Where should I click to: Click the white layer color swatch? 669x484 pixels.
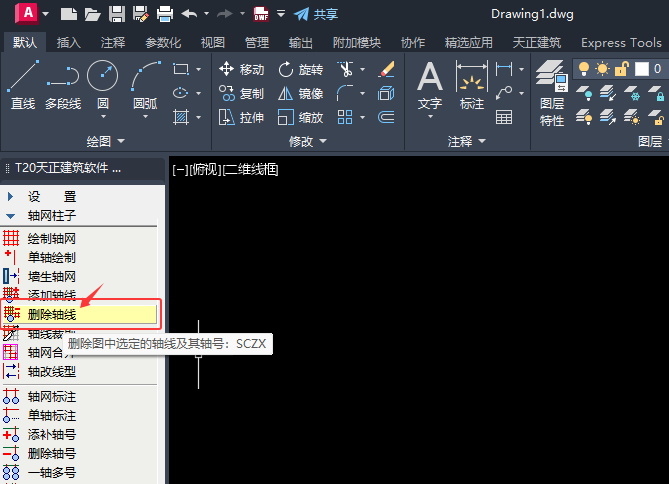(x=642, y=69)
